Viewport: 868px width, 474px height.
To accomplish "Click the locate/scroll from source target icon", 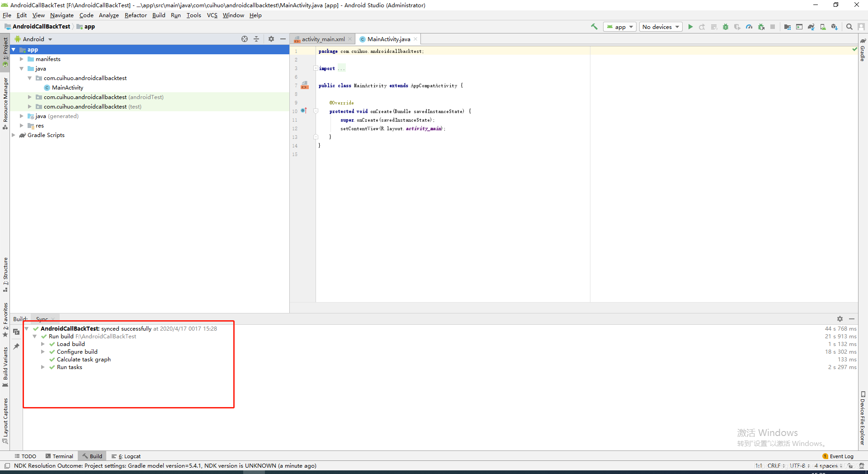I will coord(245,39).
